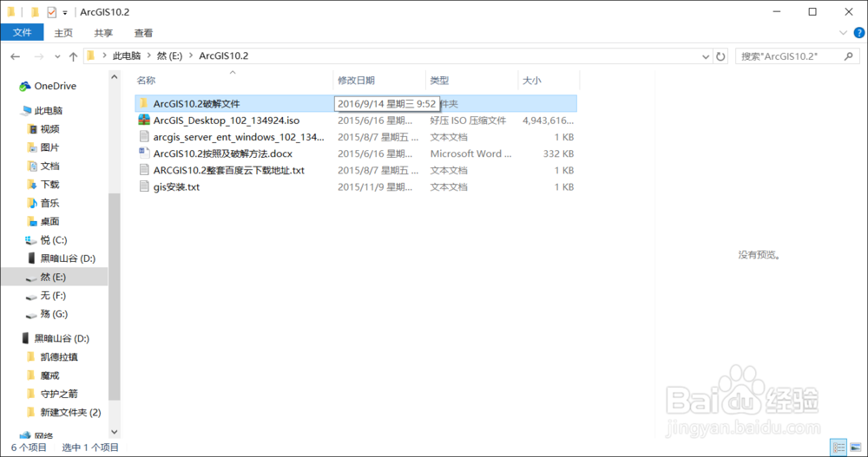
Task: Click the 音乐 folder icon
Action: pos(32,203)
